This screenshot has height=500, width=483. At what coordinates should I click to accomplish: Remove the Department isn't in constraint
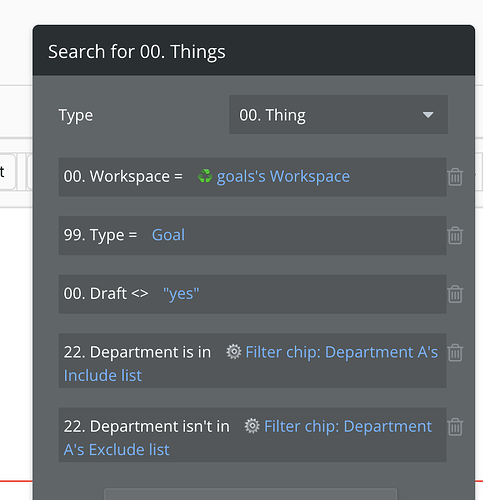(x=455, y=427)
